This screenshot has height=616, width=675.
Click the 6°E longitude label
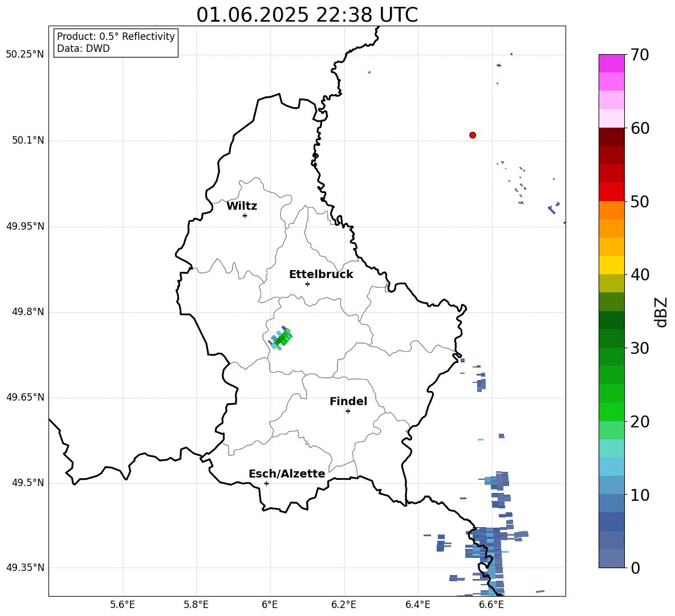pos(270,605)
